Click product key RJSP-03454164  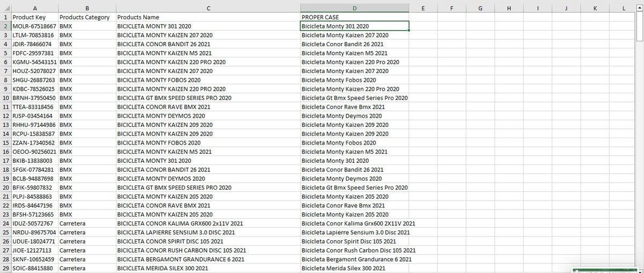[x=34, y=116]
